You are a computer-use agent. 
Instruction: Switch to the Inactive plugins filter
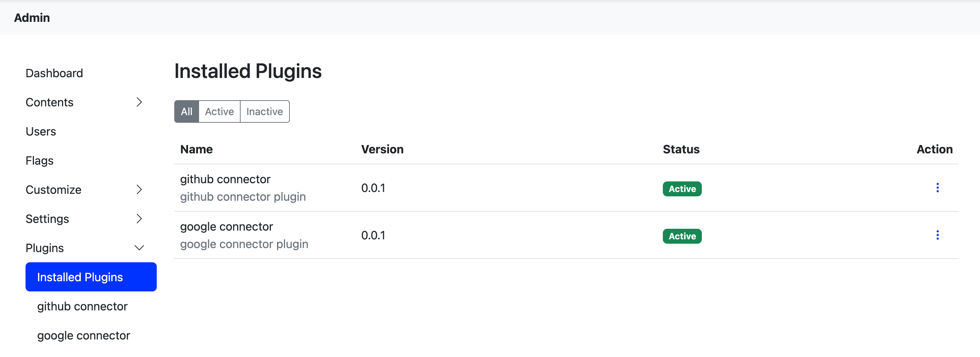(x=264, y=111)
